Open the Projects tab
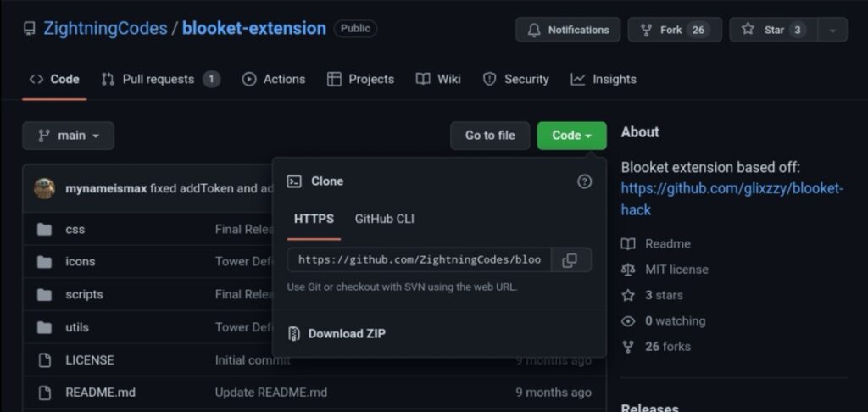Image resolution: width=868 pixels, height=412 pixels. [x=360, y=79]
